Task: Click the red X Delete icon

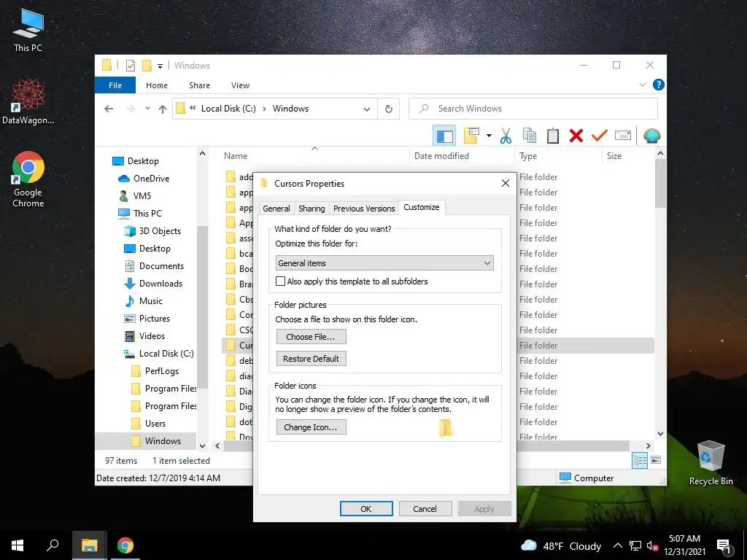Action: coord(576,136)
